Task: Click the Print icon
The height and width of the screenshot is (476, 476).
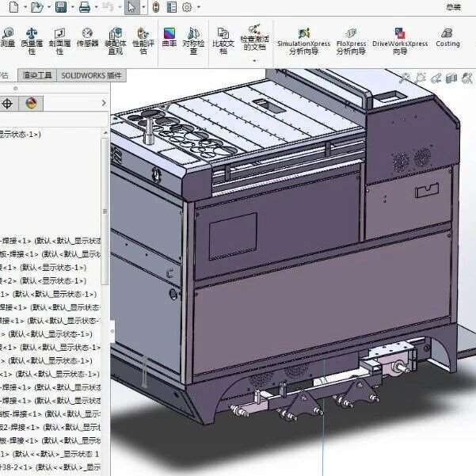Action: click(85, 6)
